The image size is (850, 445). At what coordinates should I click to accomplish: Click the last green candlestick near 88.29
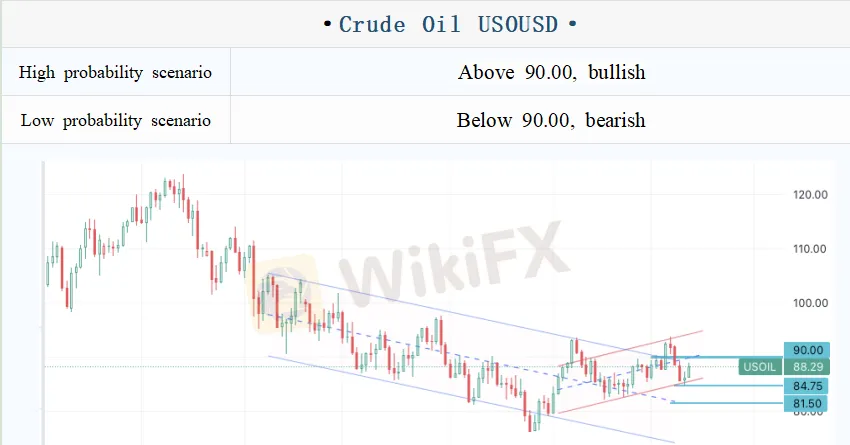(688, 370)
